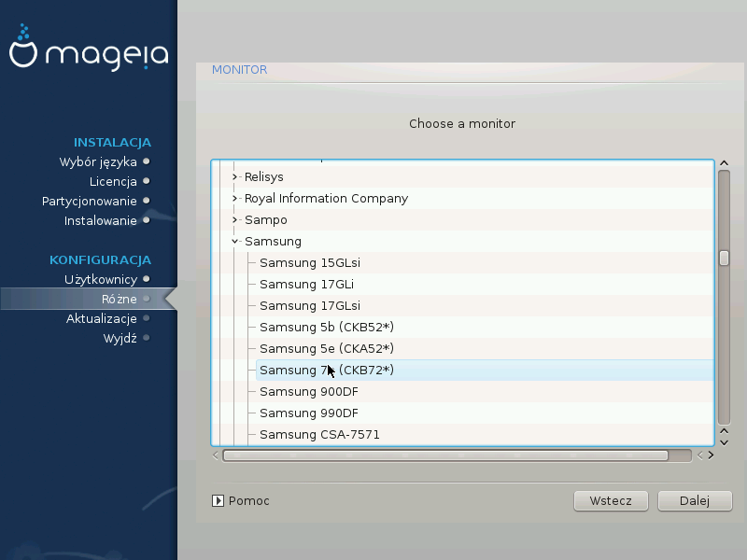Click the up arrow of the vertical scrollbar
The image size is (747, 560).
coord(725,163)
